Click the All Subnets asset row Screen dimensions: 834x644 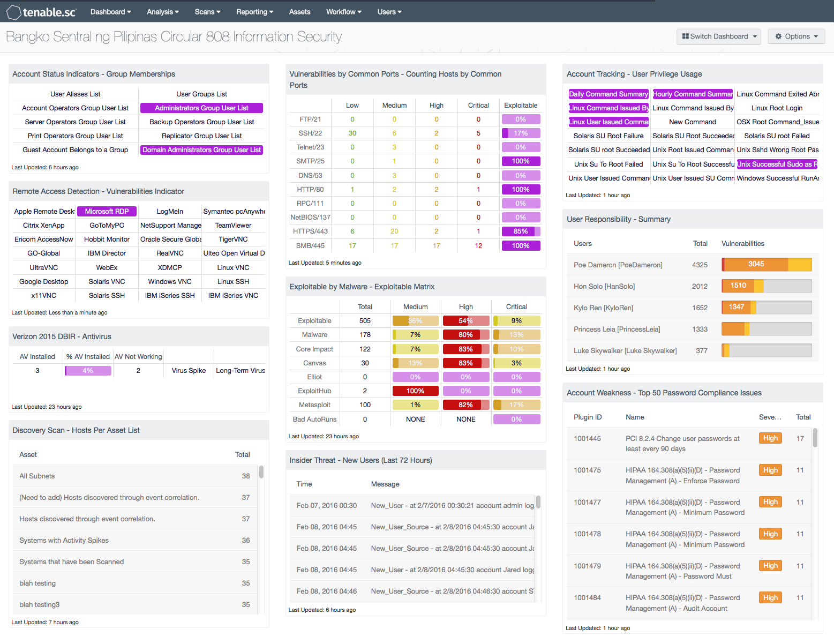[x=135, y=476]
